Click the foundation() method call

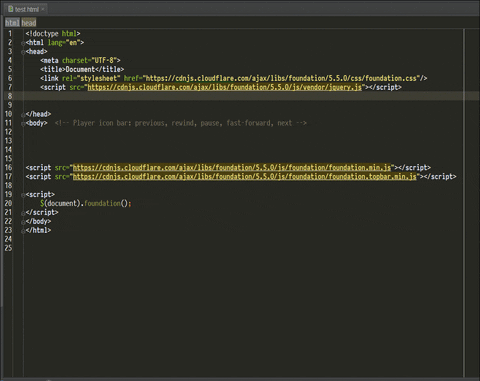click(x=106, y=203)
